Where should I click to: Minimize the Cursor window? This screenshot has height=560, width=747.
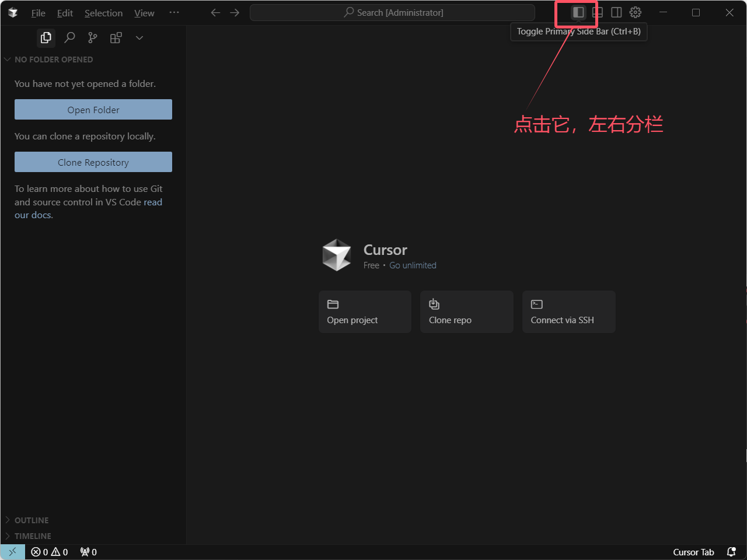click(x=663, y=12)
